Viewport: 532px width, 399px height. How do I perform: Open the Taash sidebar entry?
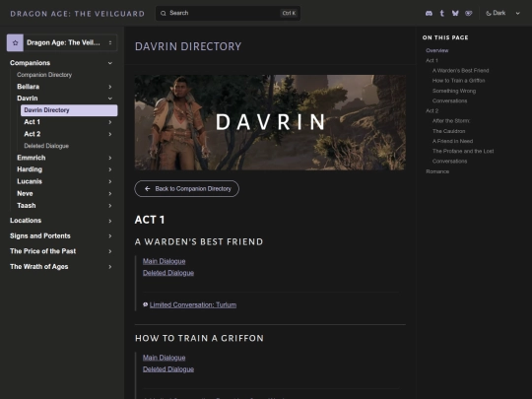[27, 206]
